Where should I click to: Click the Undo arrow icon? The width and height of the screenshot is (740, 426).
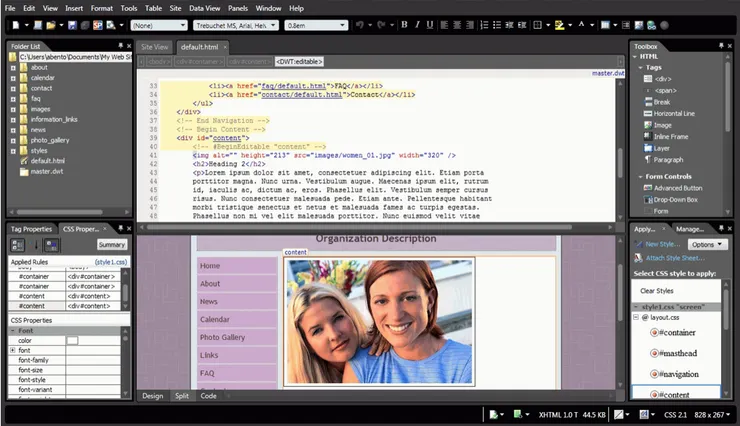(x=360, y=25)
